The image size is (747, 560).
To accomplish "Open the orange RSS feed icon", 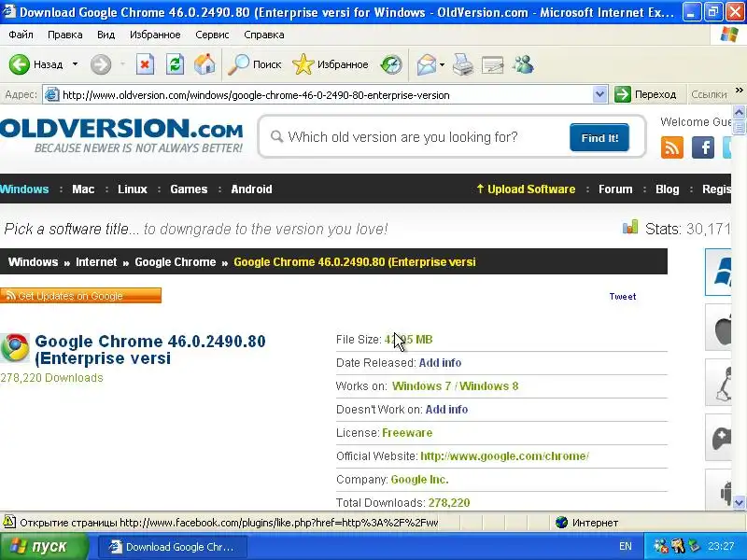I will click(x=672, y=147).
